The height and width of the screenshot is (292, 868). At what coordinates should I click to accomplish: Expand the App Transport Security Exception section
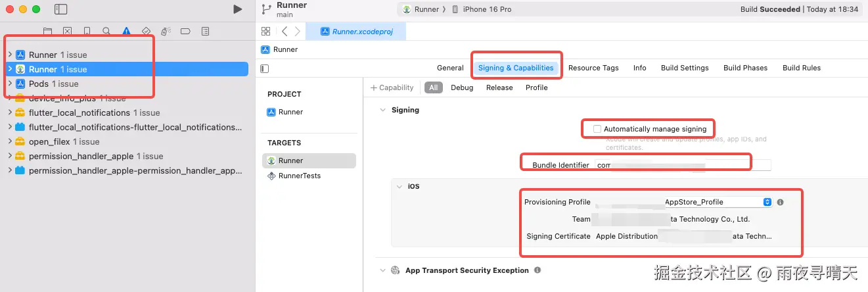(383, 270)
